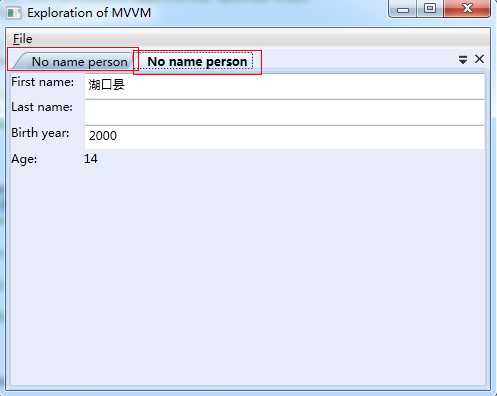Screen dimensions: 497x396
Task: Maximize the Exploration of MVVM window
Action: click(430, 9)
